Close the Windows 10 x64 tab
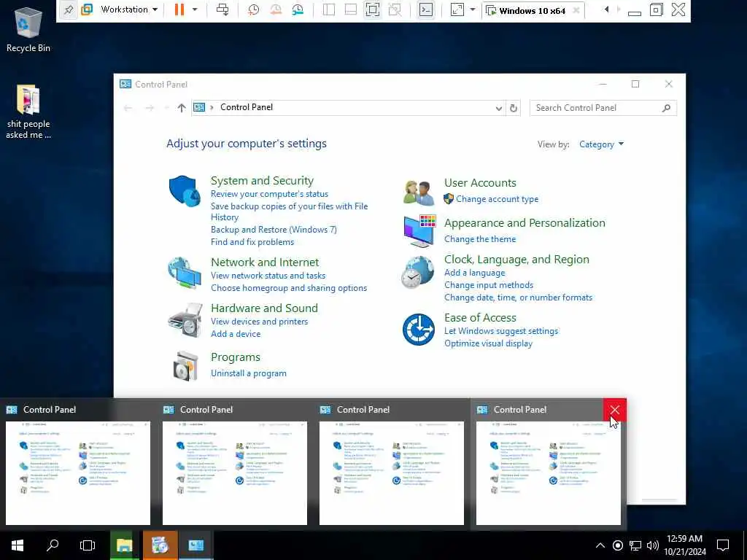This screenshot has width=747, height=560. coord(576,10)
